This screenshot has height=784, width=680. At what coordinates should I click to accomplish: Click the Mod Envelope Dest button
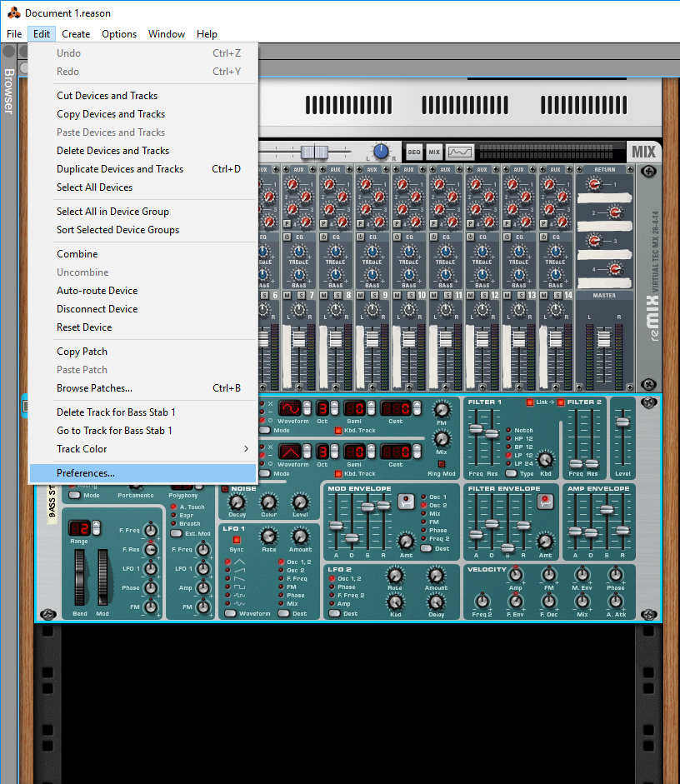click(427, 548)
